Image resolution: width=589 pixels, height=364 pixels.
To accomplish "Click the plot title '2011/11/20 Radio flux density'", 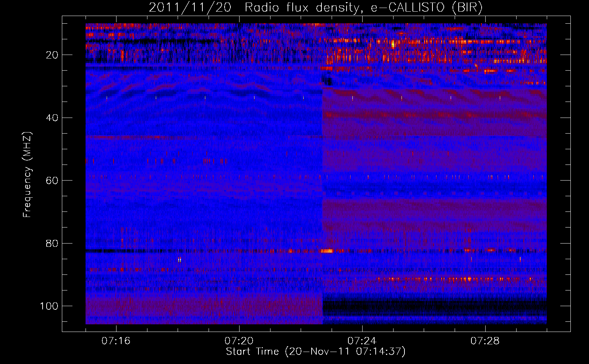I will tap(316, 7).
